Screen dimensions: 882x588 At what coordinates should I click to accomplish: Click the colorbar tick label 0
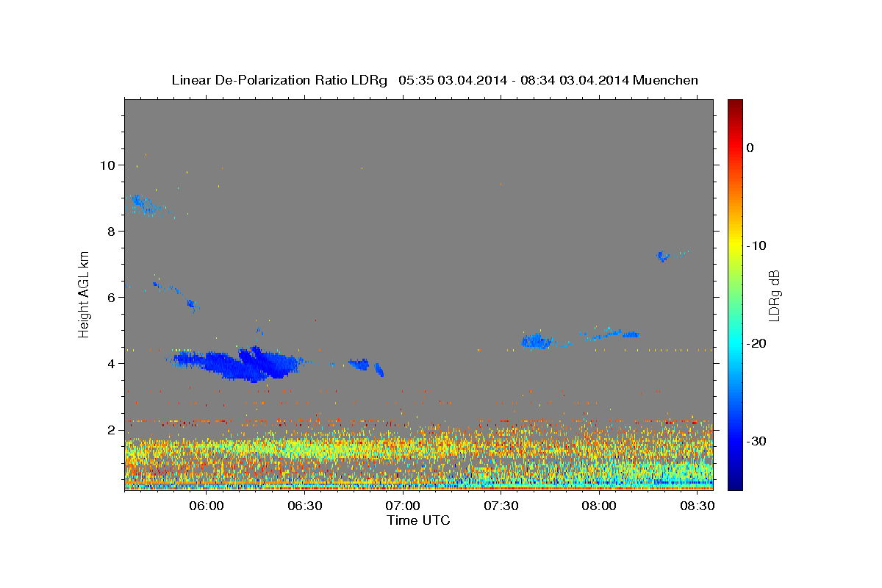pos(750,148)
